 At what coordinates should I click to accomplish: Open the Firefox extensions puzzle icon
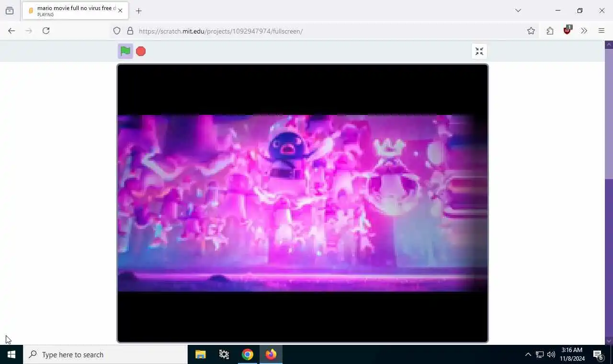[x=550, y=31]
